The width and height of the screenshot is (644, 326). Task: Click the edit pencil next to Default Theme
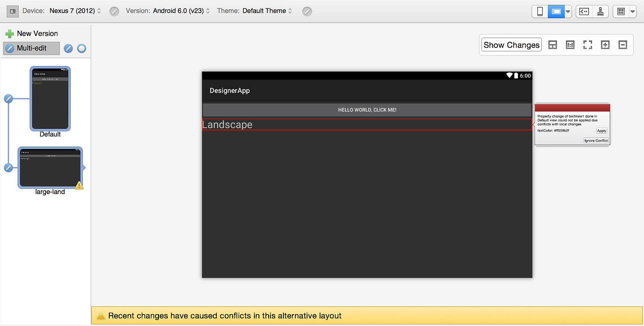pos(307,11)
